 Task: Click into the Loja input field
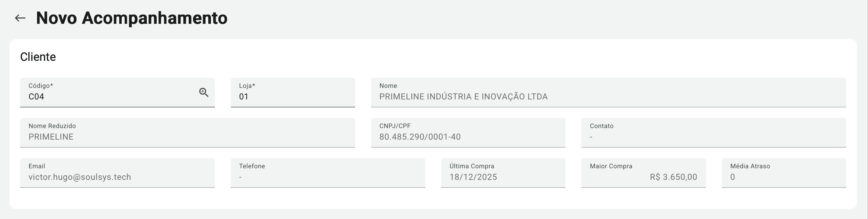[292, 96]
